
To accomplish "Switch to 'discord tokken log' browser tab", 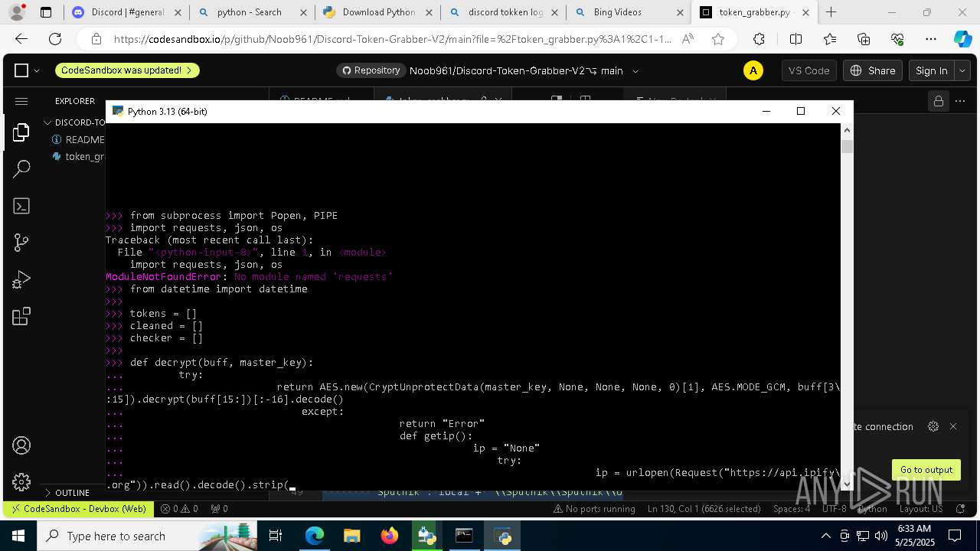I will pyautogui.click(x=505, y=12).
